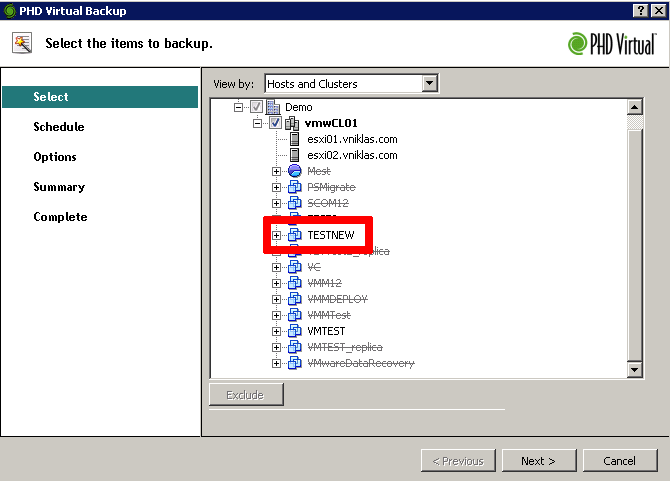Click the Previous button
The image size is (670, 481).
pos(458,460)
